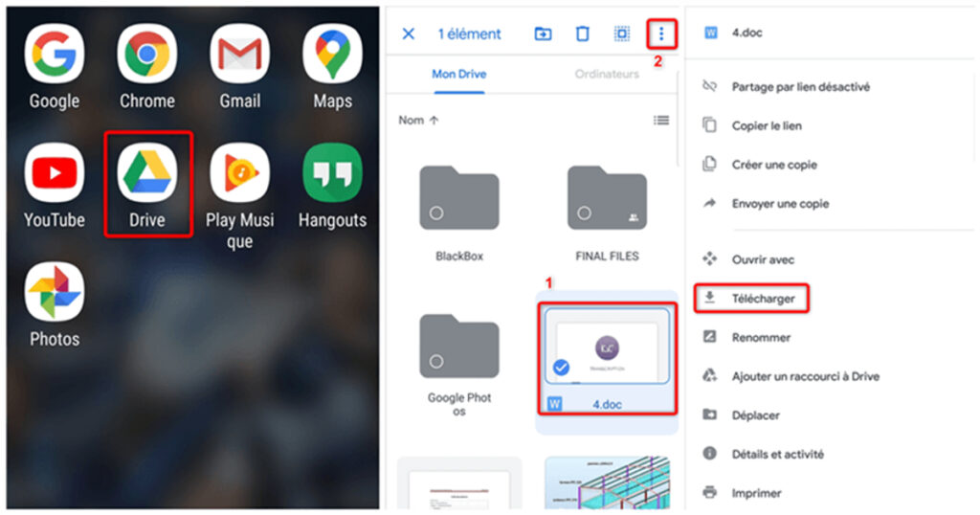The image size is (980, 515).
Task: Click the Drive shortcut icon
Action: pyautogui.click(x=709, y=375)
